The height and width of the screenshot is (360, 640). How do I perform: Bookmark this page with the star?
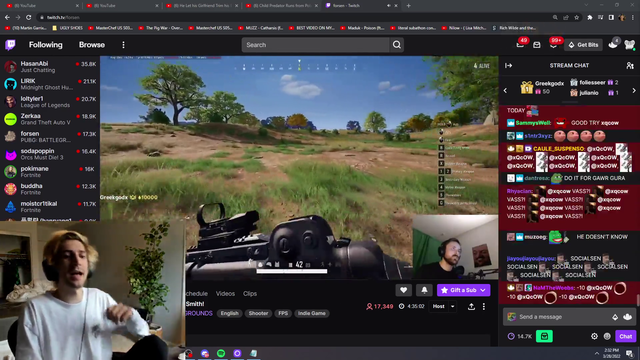[x=576, y=18]
